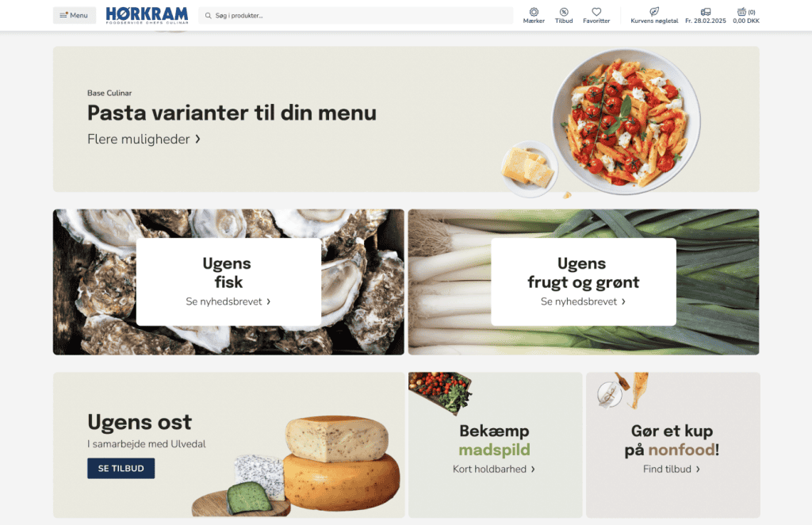The width and height of the screenshot is (812, 525).
Task: Click the Pasta varianter til din menu heading
Action: pyautogui.click(x=232, y=113)
